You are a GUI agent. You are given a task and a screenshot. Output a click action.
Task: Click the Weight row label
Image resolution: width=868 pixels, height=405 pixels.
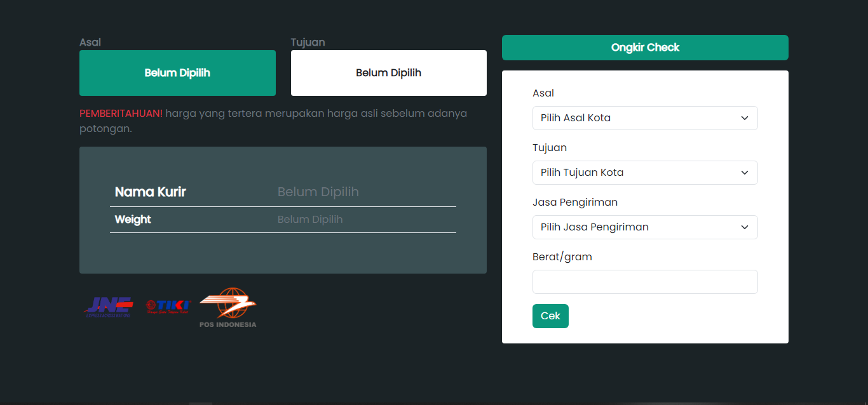pyautogui.click(x=133, y=220)
